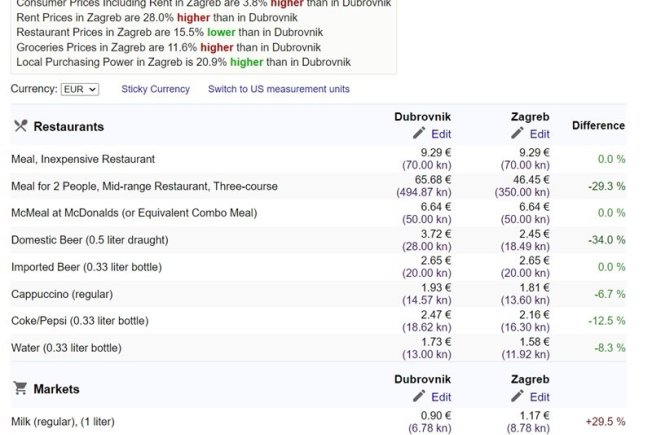The width and height of the screenshot is (652, 435).
Task: Click the Meal, Inexpensive Restaurant row label
Action: pyautogui.click(x=83, y=159)
